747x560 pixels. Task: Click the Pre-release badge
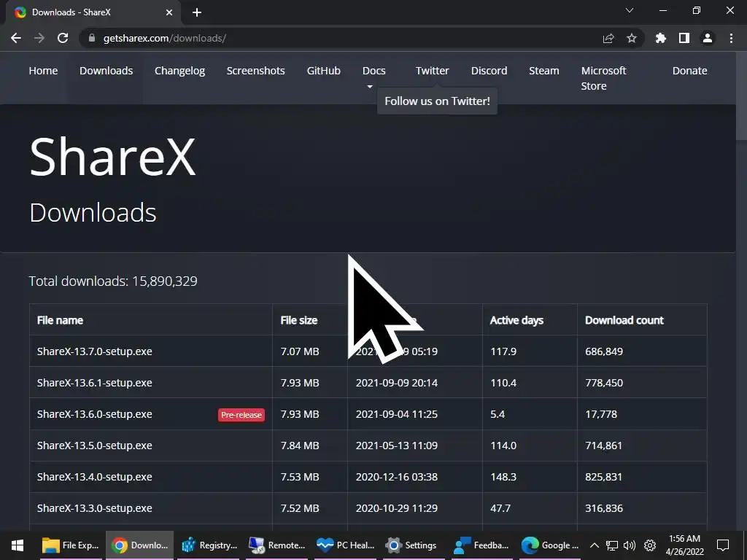(241, 415)
